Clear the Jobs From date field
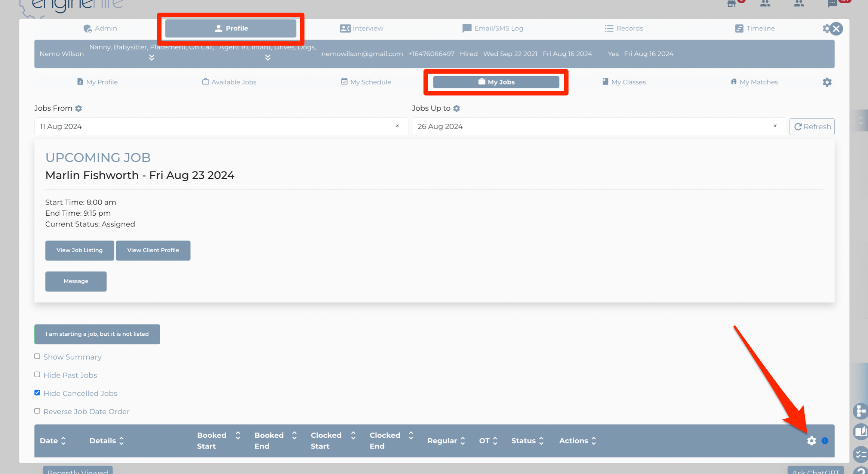868x474 pixels. click(x=397, y=126)
